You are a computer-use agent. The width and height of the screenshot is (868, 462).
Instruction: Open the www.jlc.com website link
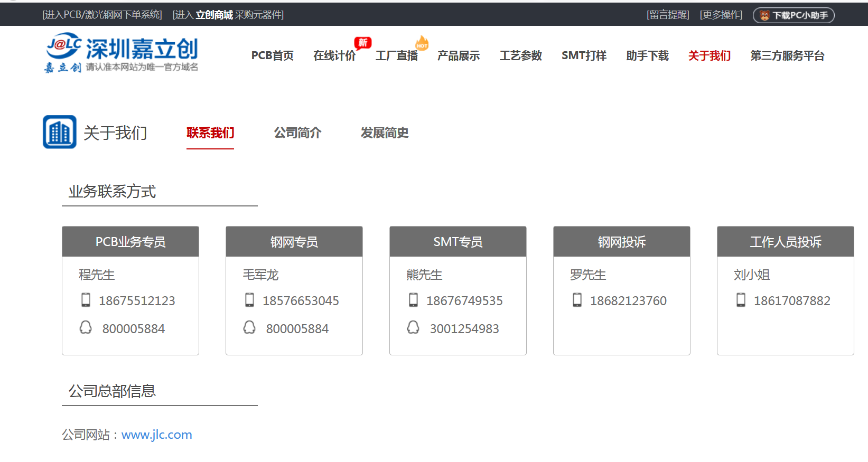[x=157, y=435]
